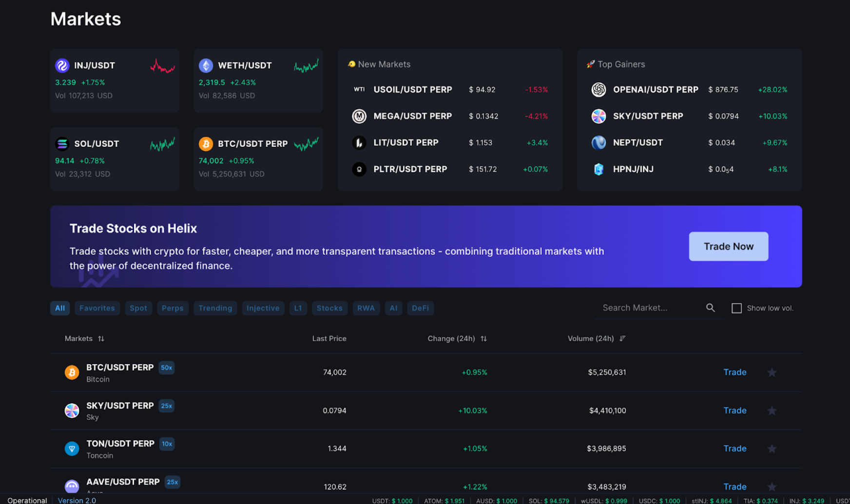Click the Toncoin icon in the TON/USDT PERP row
Image resolution: width=850 pixels, height=504 pixels.
pos(72,448)
